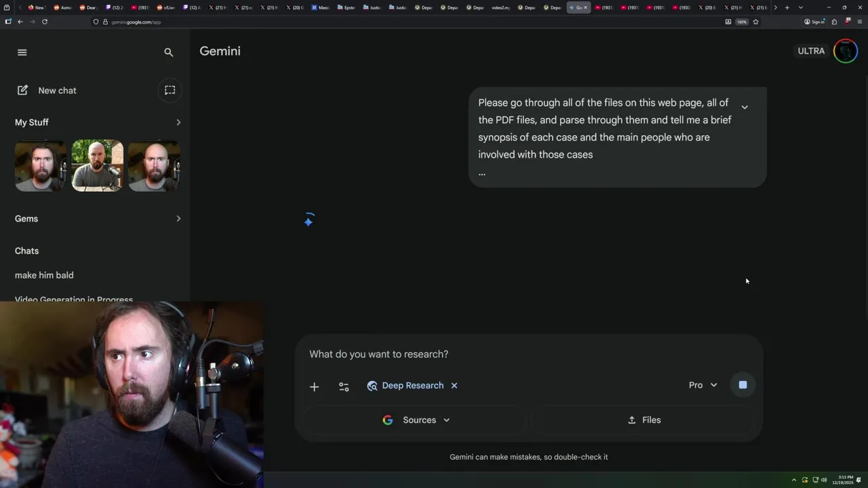This screenshot has height=488, width=868.
Task: Switch to the 'Dear' browser tab
Action: [88, 7]
